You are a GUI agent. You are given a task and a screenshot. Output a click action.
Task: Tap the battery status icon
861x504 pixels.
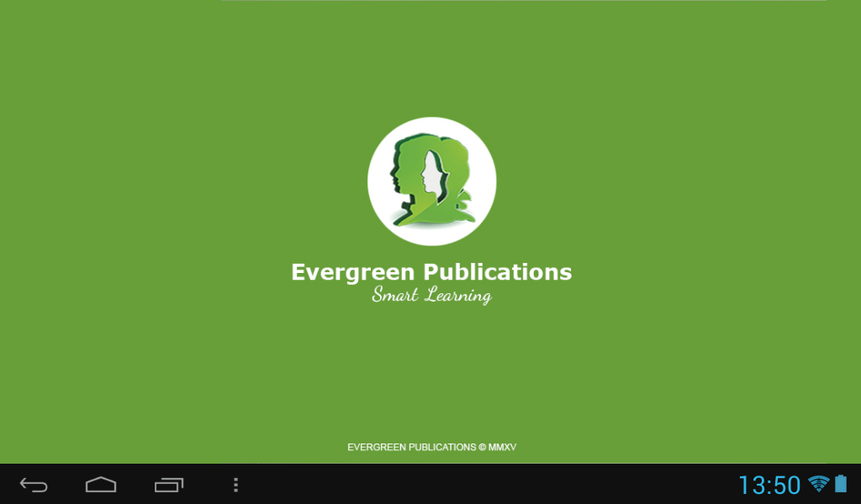841,484
